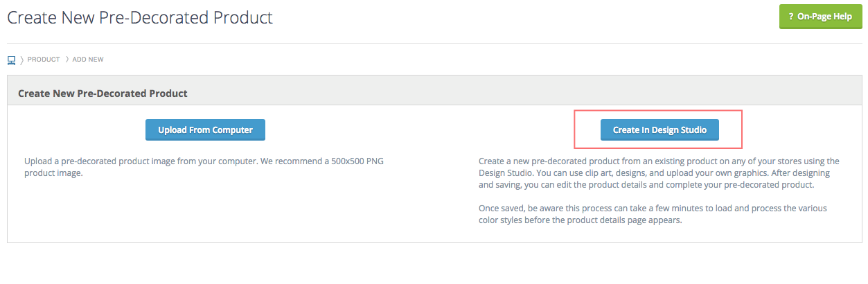
Task: Click the paragraph about using the Design Studio
Action: [659, 173]
